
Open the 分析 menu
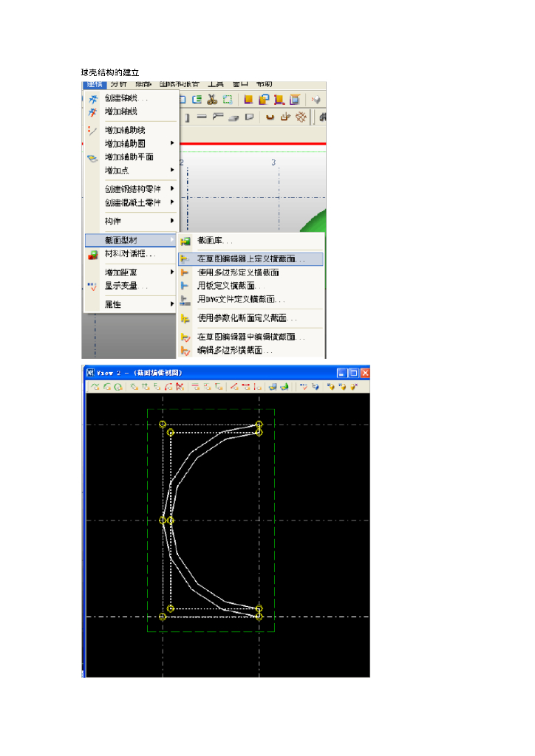(119, 84)
